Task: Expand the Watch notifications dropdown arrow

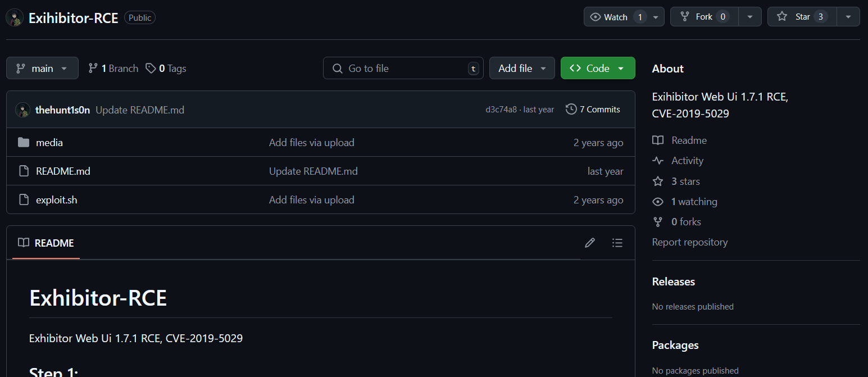Action: tap(656, 17)
